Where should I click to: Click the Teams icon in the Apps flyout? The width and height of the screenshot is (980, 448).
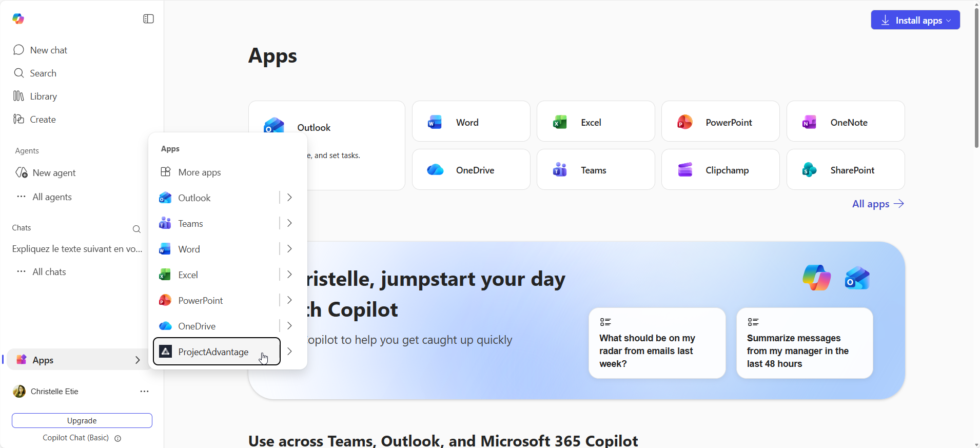point(165,223)
